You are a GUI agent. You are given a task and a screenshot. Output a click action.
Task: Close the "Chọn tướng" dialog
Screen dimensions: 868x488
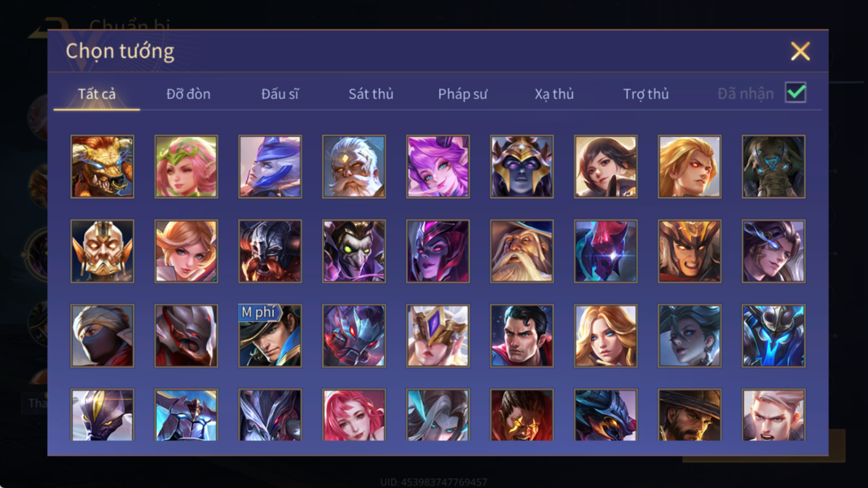pyautogui.click(x=800, y=51)
